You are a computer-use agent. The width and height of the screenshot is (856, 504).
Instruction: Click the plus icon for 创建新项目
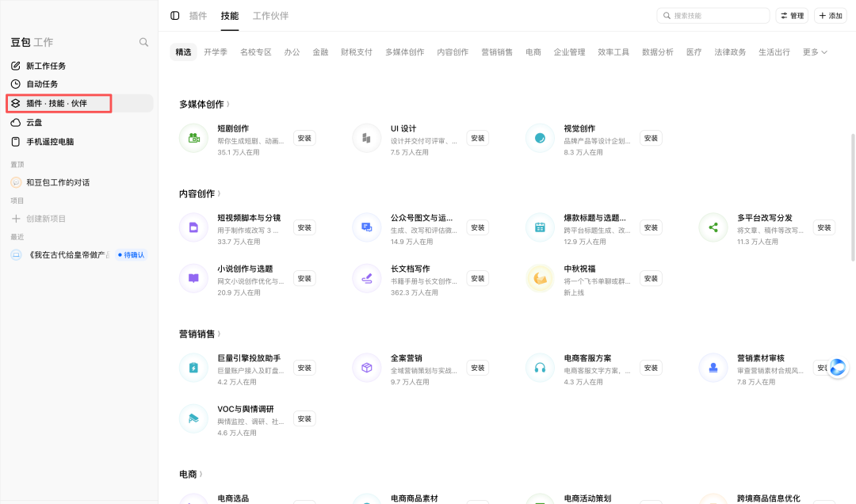16,219
